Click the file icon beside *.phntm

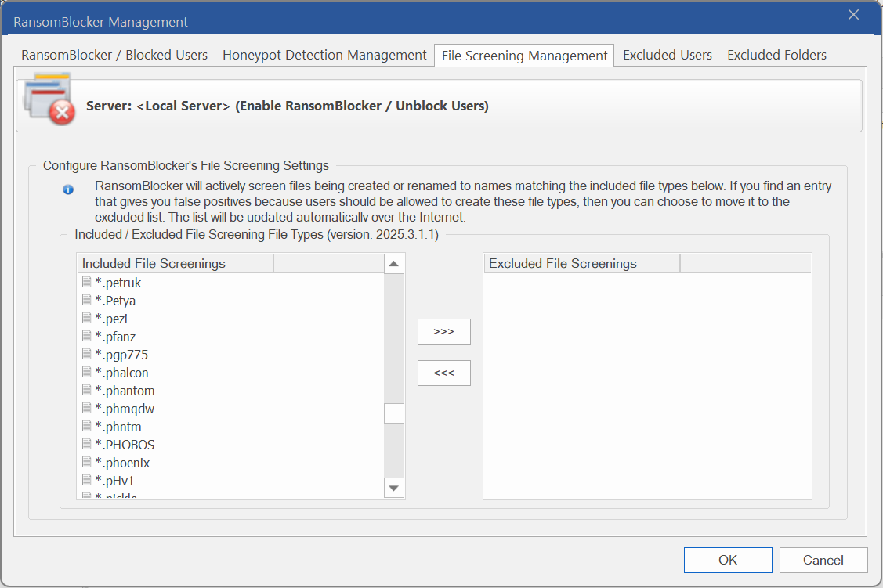point(87,426)
